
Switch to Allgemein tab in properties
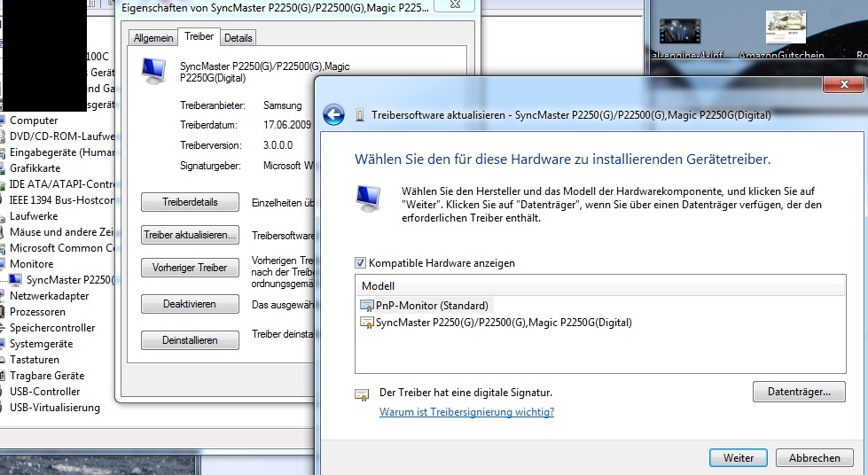[x=152, y=37]
